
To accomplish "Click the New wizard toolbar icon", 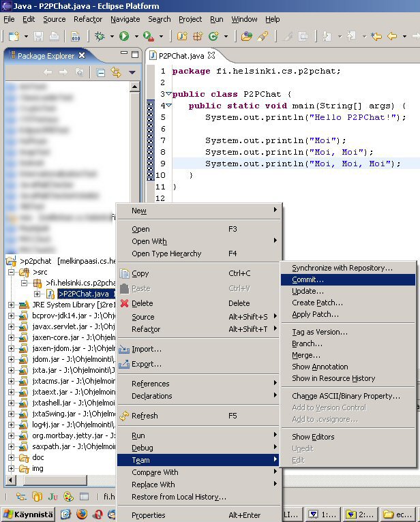I will click(x=14, y=36).
